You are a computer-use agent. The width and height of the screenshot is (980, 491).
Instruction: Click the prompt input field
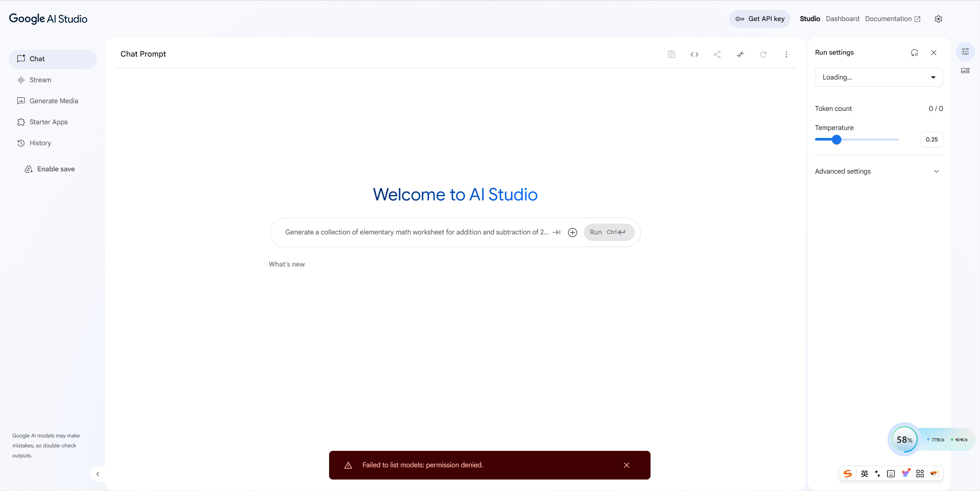tap(416, 232)
